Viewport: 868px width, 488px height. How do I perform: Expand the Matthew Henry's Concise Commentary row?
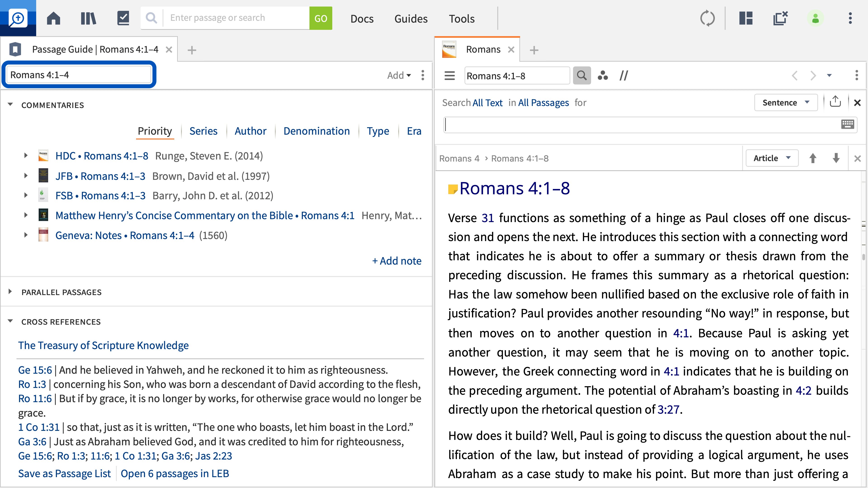(26, 215)
